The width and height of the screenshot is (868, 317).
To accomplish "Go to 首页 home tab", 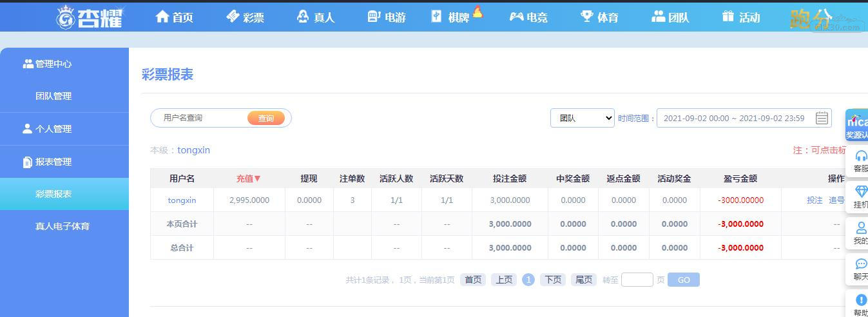I will pyautogui.click(x=175, y=17).
